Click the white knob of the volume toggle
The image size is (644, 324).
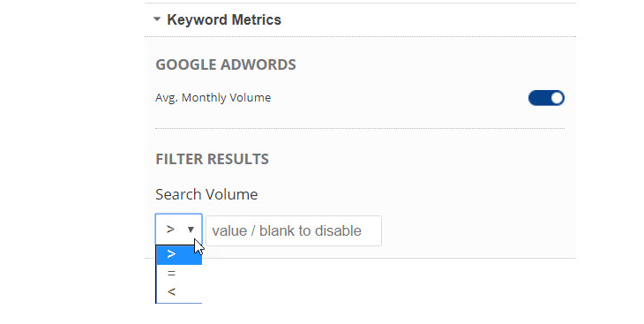(x=557, y=98)
